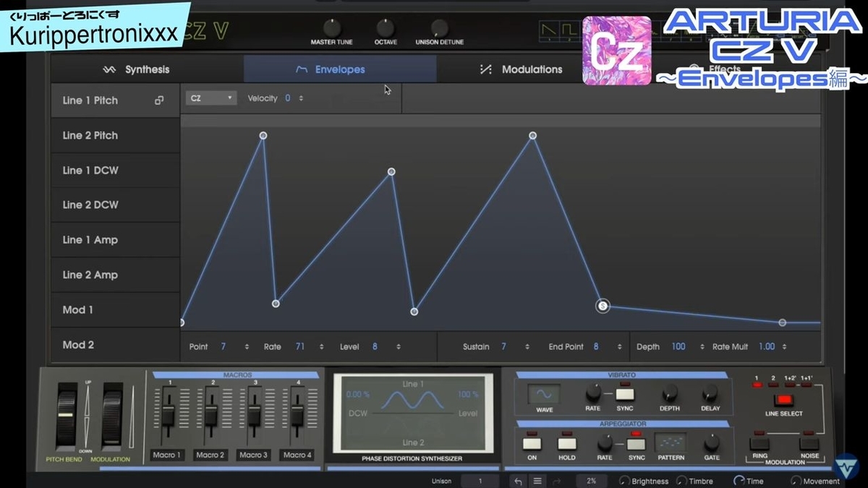
Task: Click the Arpeggiator Pattern display
Action: tap(670, 442)
